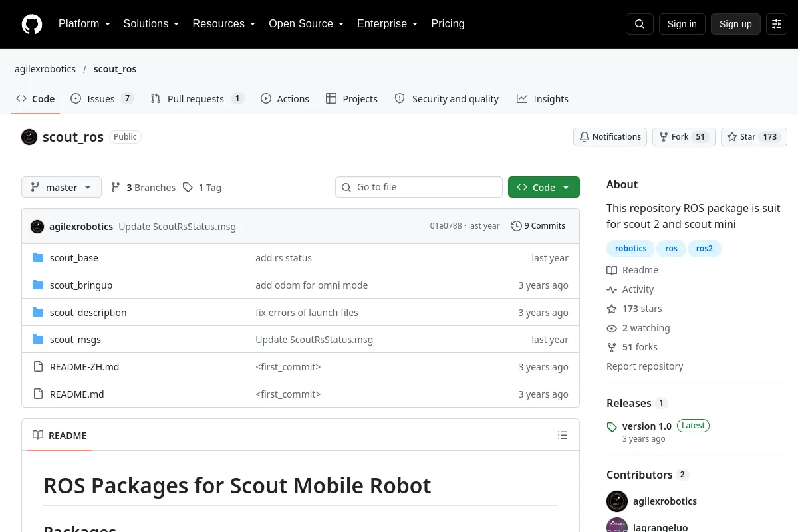Viewport: 798px width, 532px height.
Task: Click the Sign up button
Action: point(735,24)
